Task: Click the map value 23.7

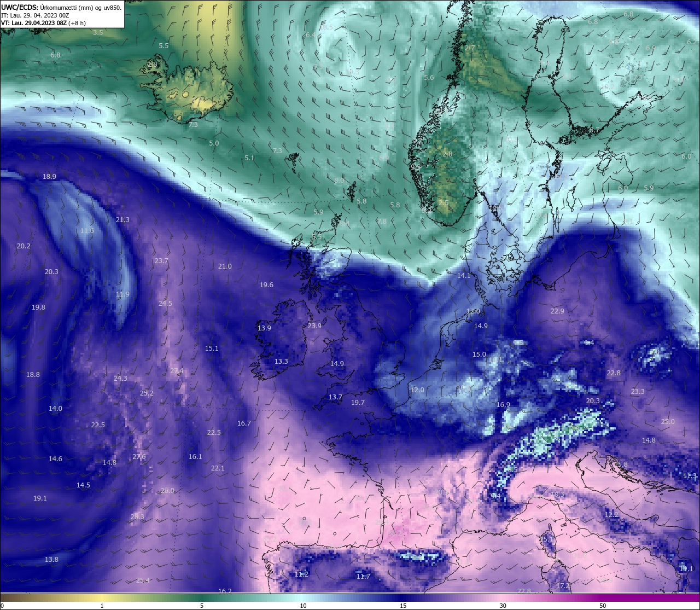Action: [x=161, y=261]
